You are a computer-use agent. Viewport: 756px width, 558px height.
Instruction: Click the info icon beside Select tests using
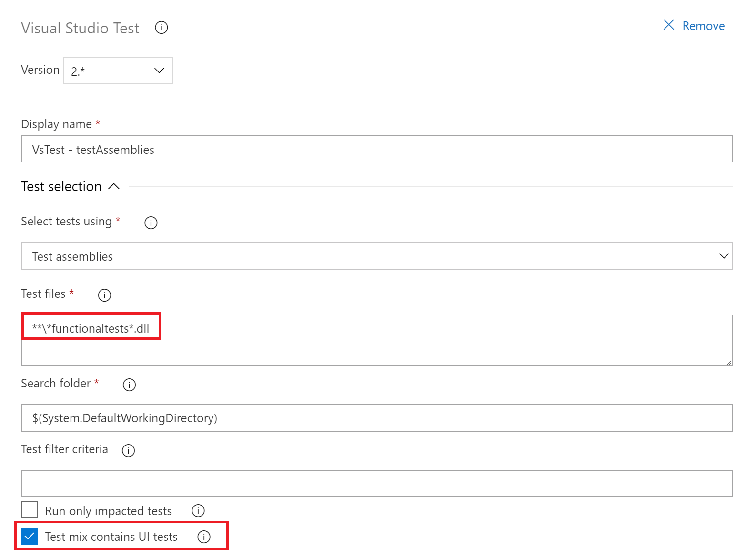(x=151, y=223)
